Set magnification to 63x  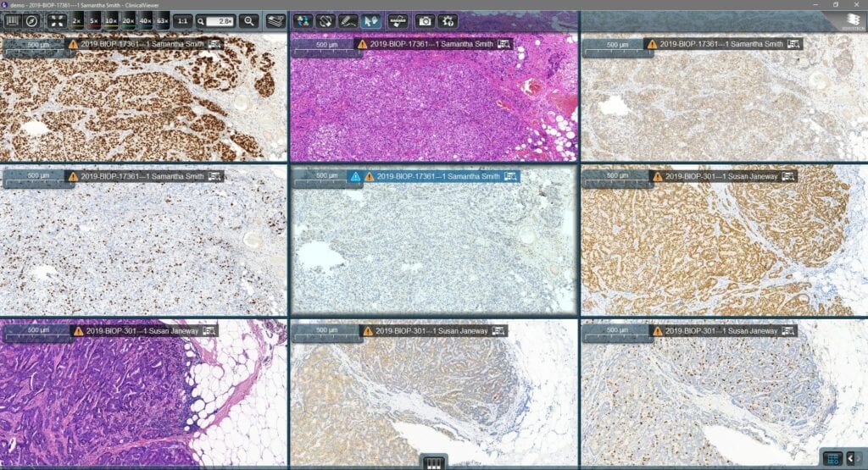coord(162,21)
